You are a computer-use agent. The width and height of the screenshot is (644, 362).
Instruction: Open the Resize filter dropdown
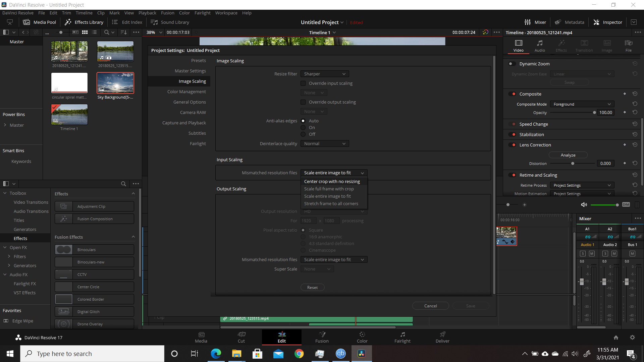pyautogui.click(x=325, y=74)
